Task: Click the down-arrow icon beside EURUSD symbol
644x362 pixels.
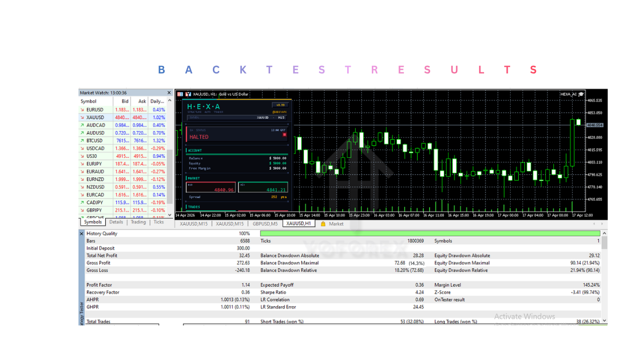Action: (x=82, y=110)
